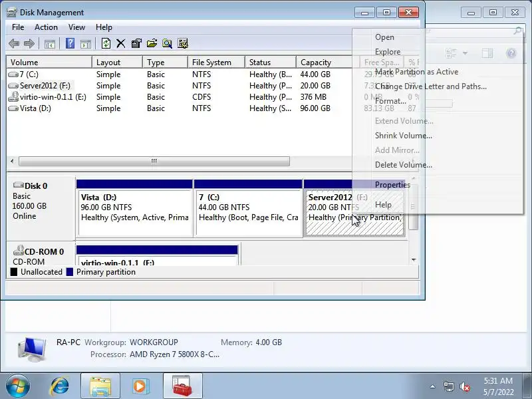This screenshot has height=399, width=532.
Task: Click the Delete X toolbar icon
Action: coord(121,43)
